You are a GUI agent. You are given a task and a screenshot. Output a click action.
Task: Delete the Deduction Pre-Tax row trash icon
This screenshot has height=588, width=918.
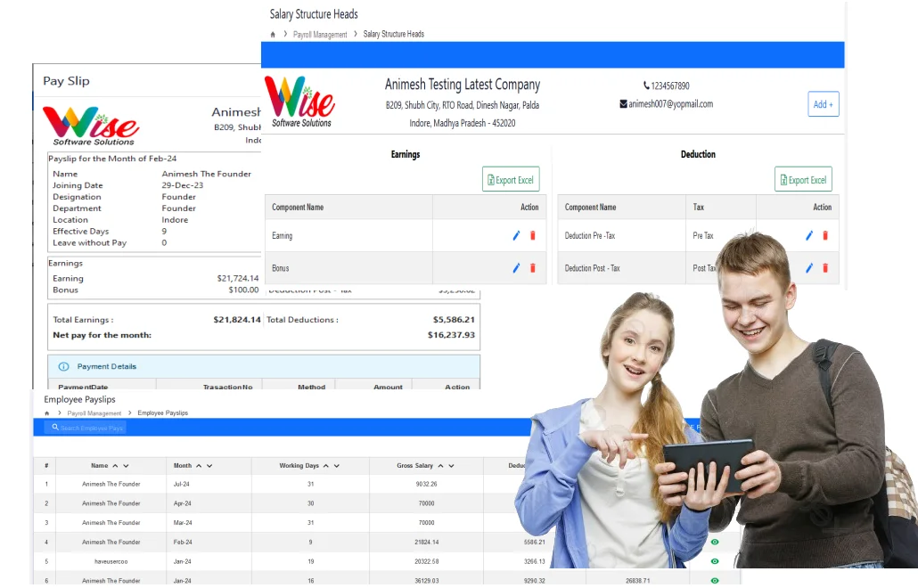[825, 236]
